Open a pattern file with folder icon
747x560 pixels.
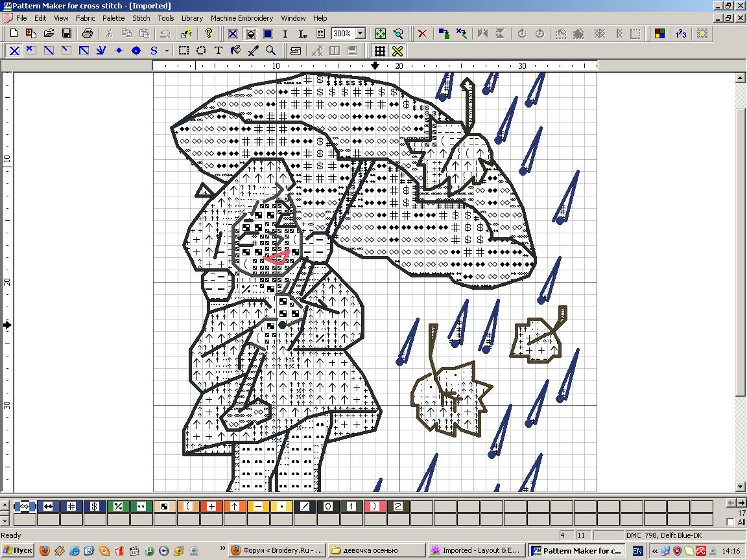click(49, 33)
